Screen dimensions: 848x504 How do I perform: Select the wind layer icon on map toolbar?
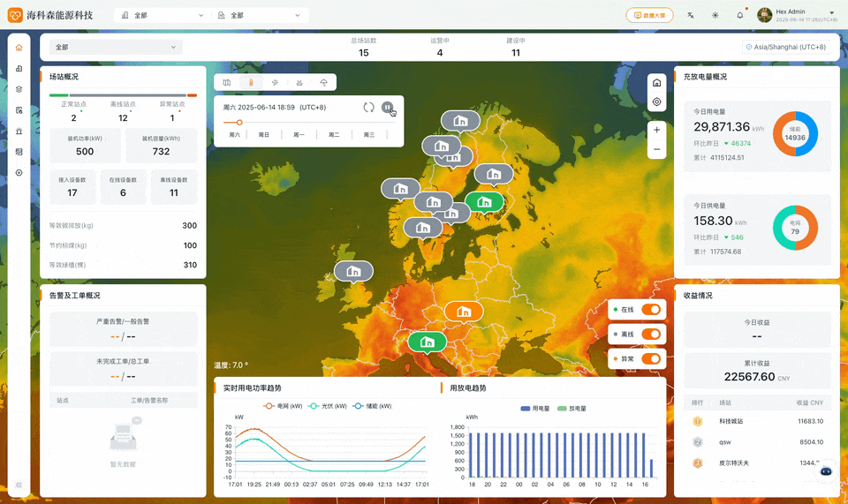coord(275,82)
